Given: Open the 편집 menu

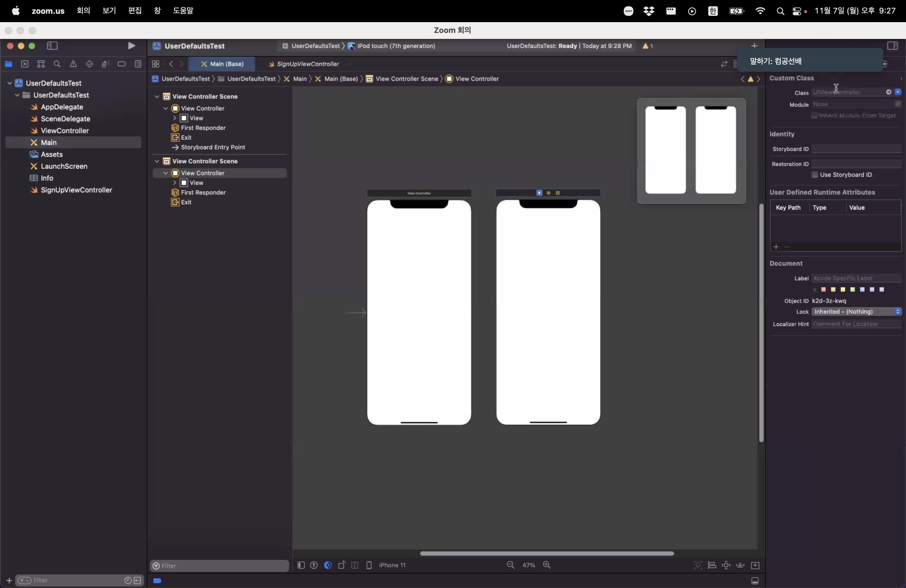Looking at the screenshot, I should (135, 11).
